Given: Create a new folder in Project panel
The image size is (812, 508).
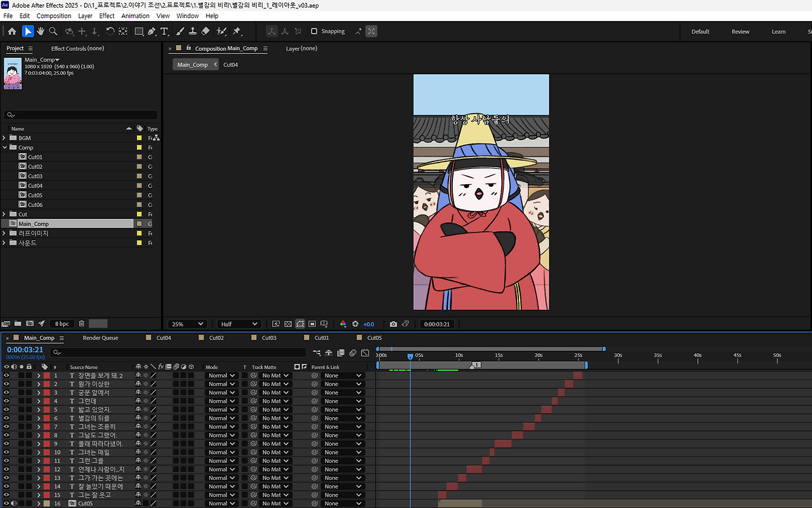Looking at the screenshot, I should [18, 323].
